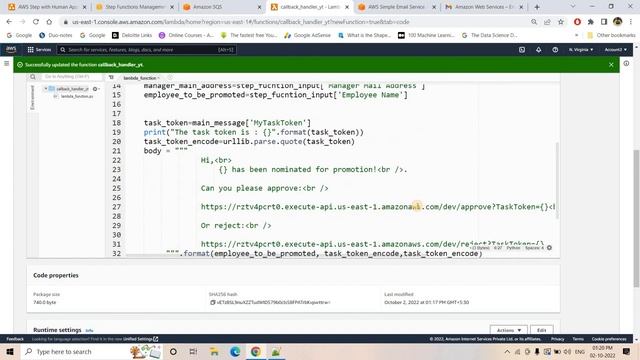
Task: Open the Opera red extension icon
Action: coord(577,22)
